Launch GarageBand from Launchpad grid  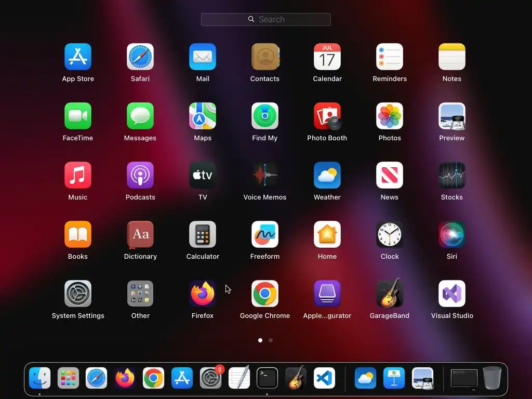click(390, 293)
